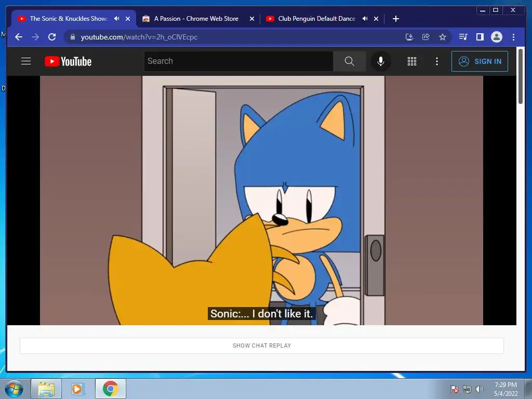Open the YouTube apps grid

click(x=412, y=61)
